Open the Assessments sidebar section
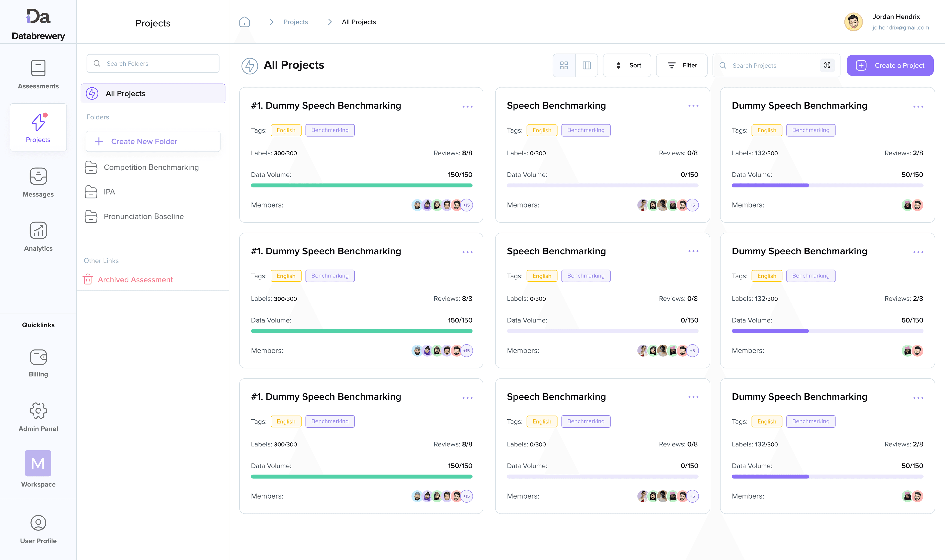 [38, 74]
